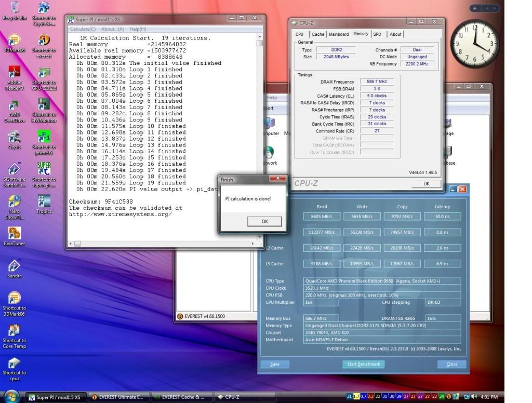Viewport: 532px width, 403px height.
Task: Launch RivaTuner desktop icon
Action: [x=14, y=237]
